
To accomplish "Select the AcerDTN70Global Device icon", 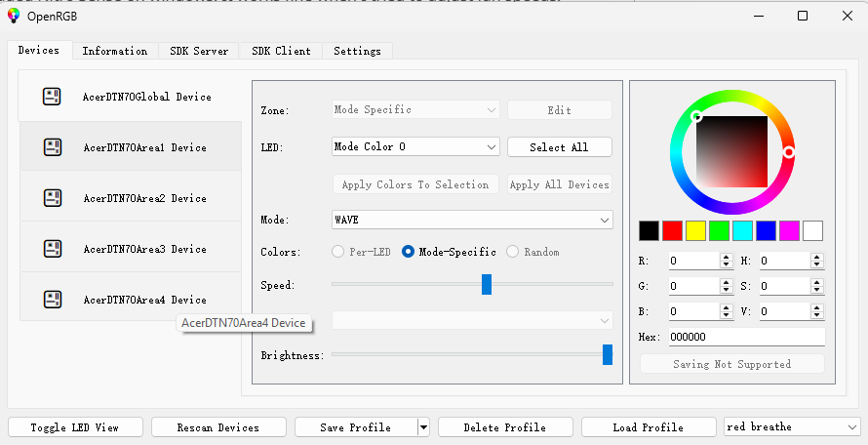I will pyautogui.click(x=52, y=97).
